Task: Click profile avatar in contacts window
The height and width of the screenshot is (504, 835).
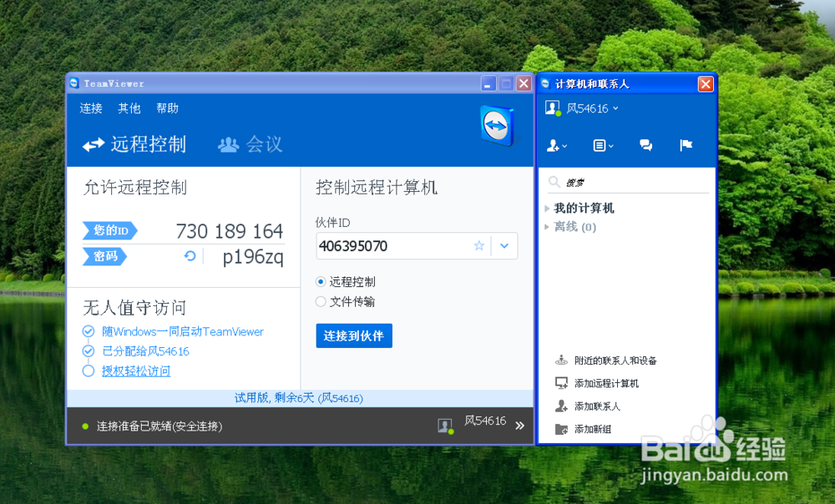Action: tap(553, 108)
